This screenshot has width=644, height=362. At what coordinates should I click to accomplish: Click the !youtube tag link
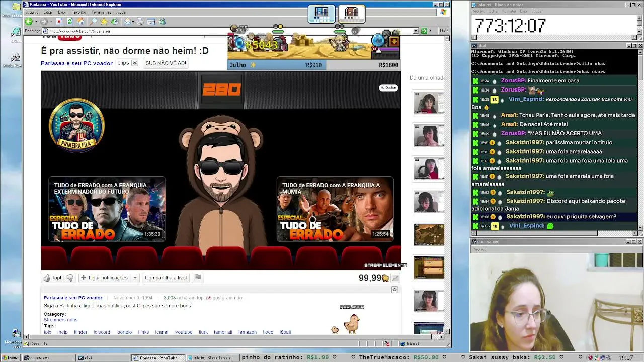(x=183, y=332)
